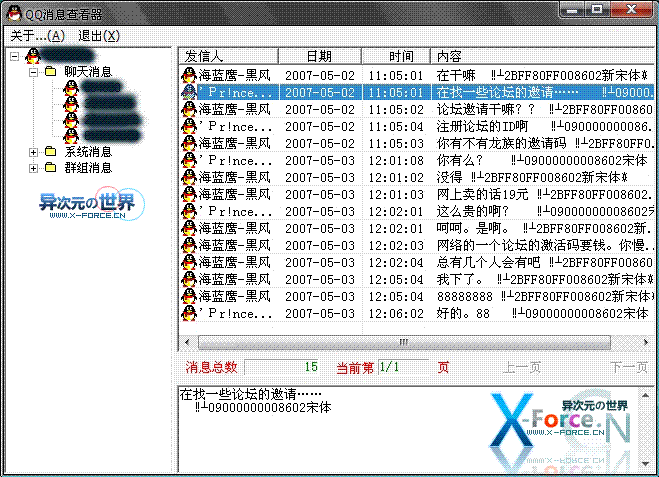Sort by the 时间 column header
659x477 pixels.
[x=396, y=56]
